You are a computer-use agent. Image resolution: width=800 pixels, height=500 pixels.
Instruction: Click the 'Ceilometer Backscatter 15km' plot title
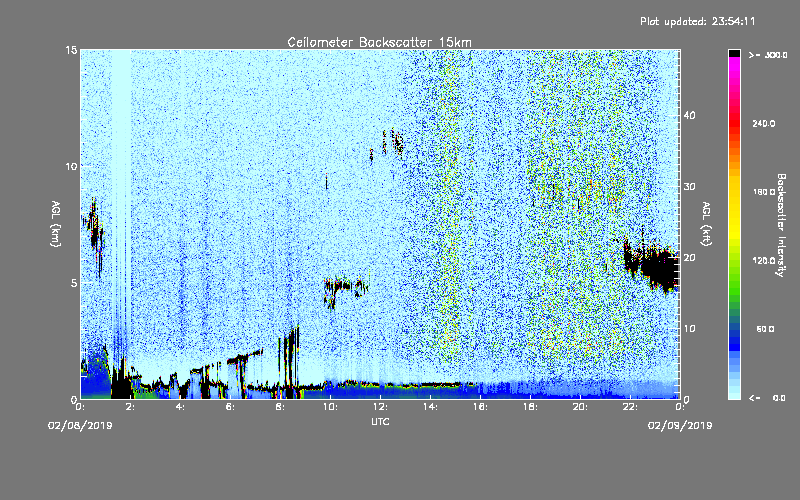(x=379, y=42)
